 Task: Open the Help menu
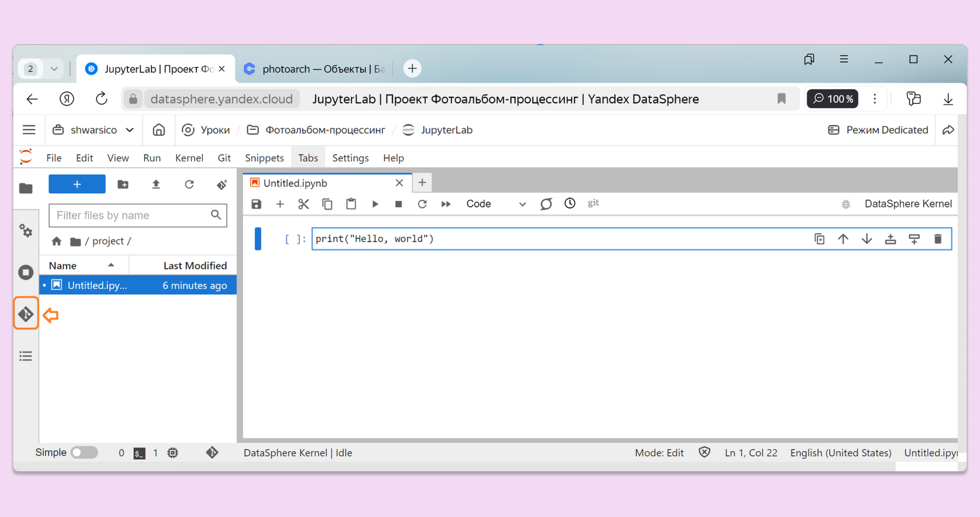tap(393, 158)
